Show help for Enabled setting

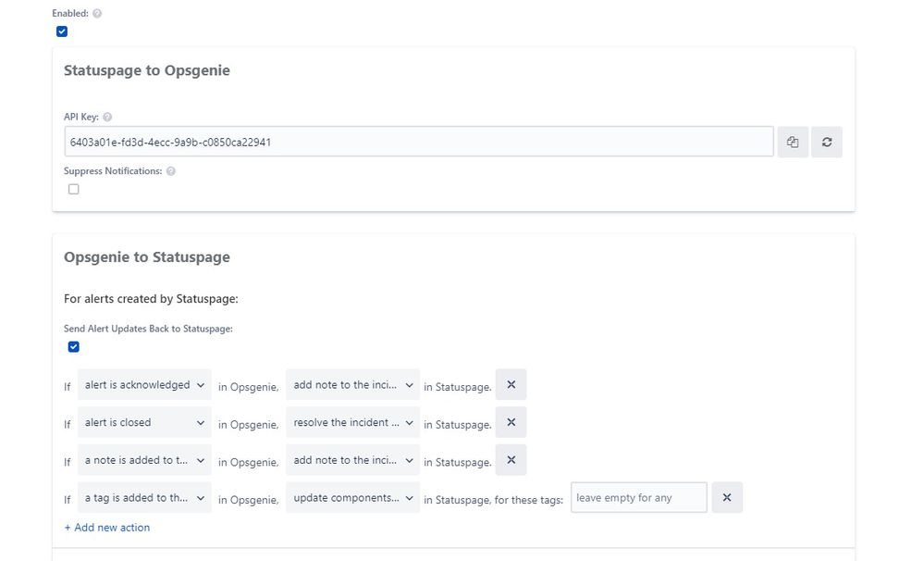click(x=97, y=13)
